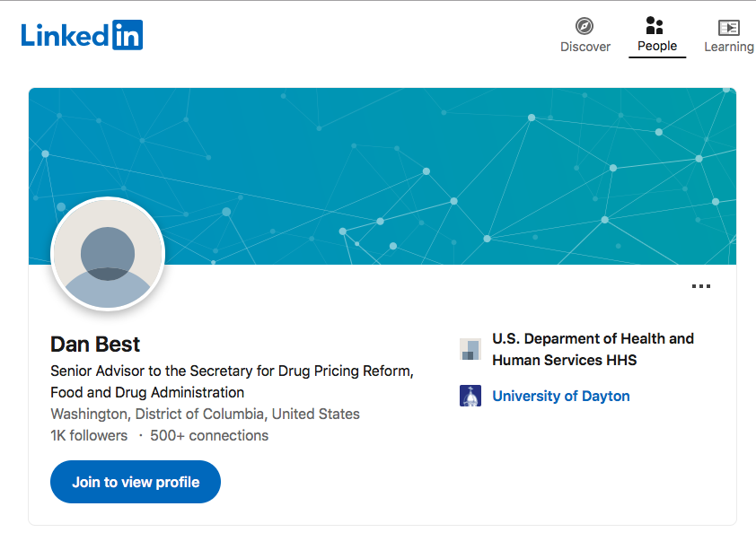756x550 pixels.
Task: Click the 1K followers text
Action: 89,435
